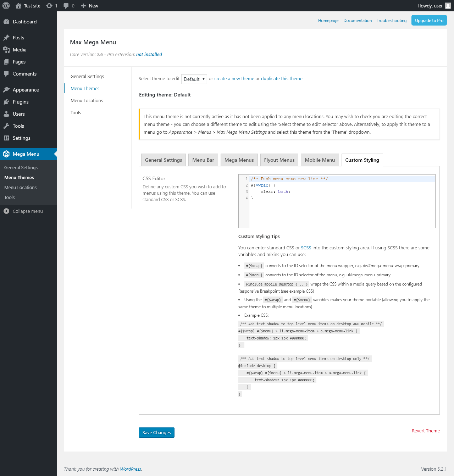This screenshot has height=476, width=454.
Task: Open Media library icon in sidebar
Action: (6, 50)
